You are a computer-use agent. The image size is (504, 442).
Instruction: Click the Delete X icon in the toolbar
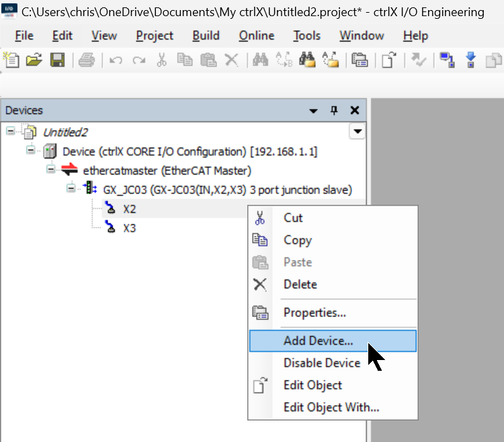231,60
